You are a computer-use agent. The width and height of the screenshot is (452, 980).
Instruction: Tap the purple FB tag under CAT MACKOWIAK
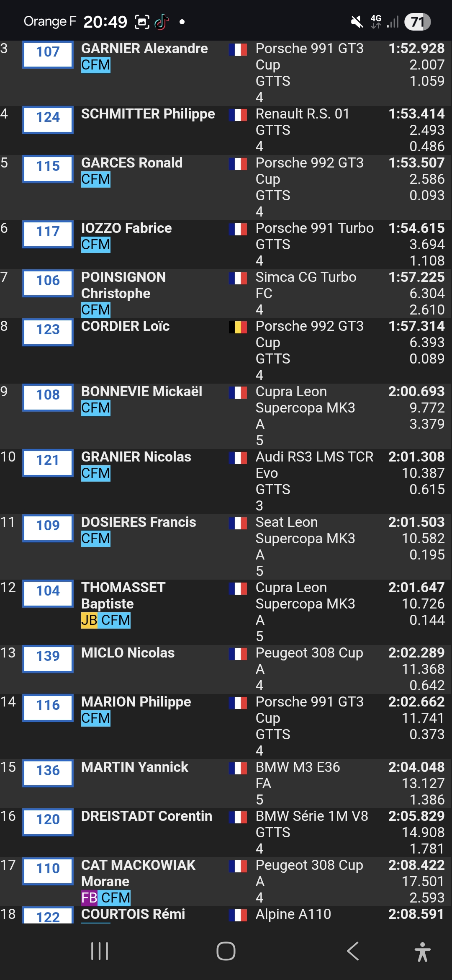click(x=89, y=898)
